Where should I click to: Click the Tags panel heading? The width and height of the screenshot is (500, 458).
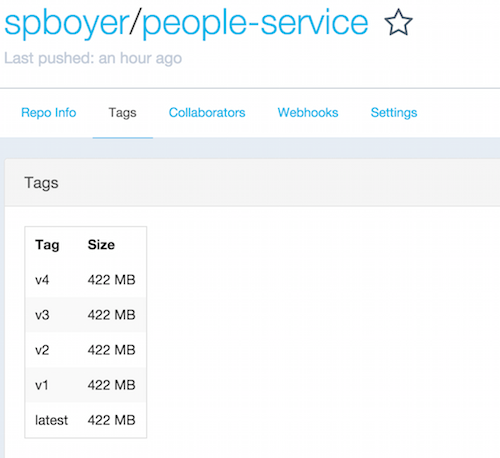41,183
